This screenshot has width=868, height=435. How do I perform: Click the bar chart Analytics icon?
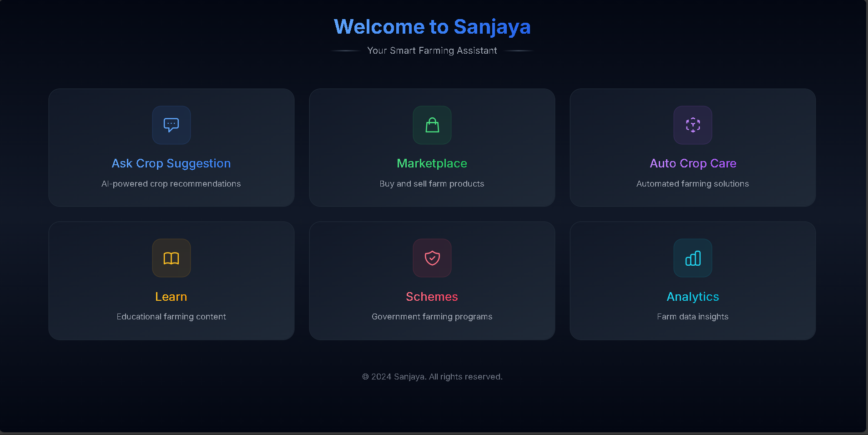pos(692,258)
